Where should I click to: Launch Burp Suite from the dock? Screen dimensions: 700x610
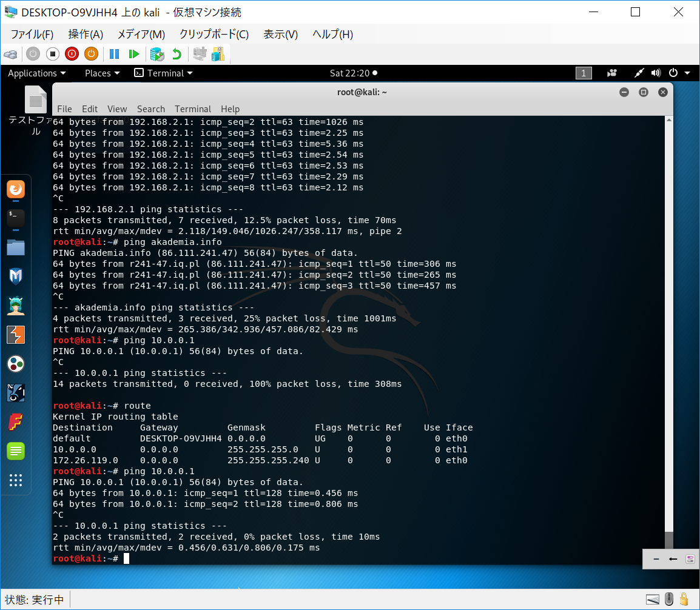tap(16, 335)
